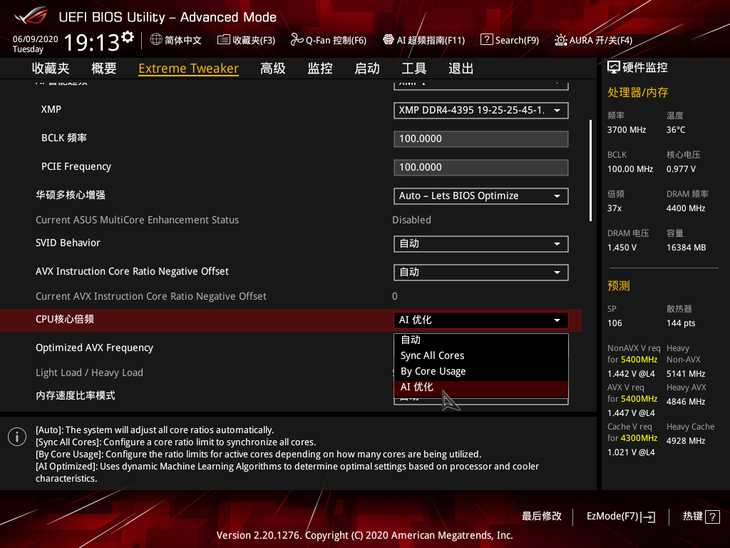Open the 华硕多核心增强 dropdown
Image resolution: width=730 pixels, height=548 pixels.
(480, 196)
